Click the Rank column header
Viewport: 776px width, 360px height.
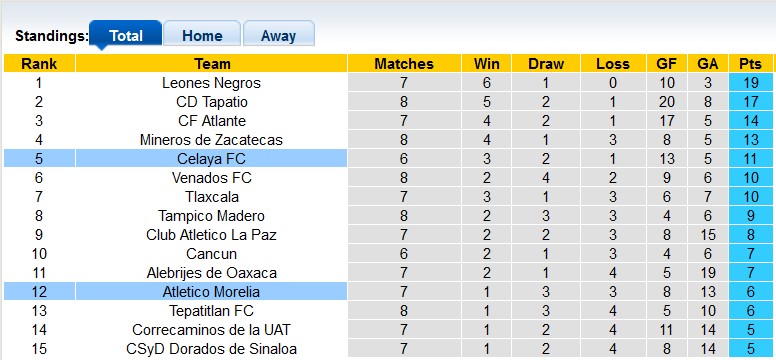click(x=39, y=63)
